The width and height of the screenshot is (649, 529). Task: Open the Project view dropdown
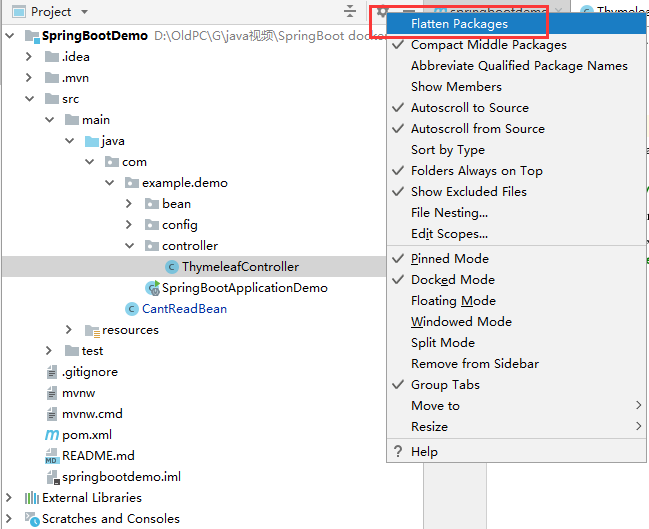coord(84,12)
